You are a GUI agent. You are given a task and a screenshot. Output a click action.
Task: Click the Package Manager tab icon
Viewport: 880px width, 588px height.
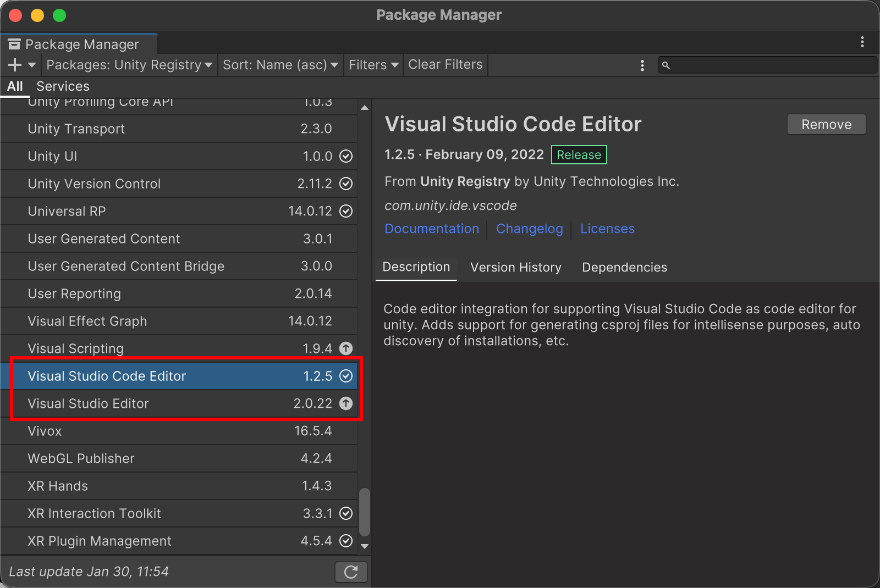(14, 43)
